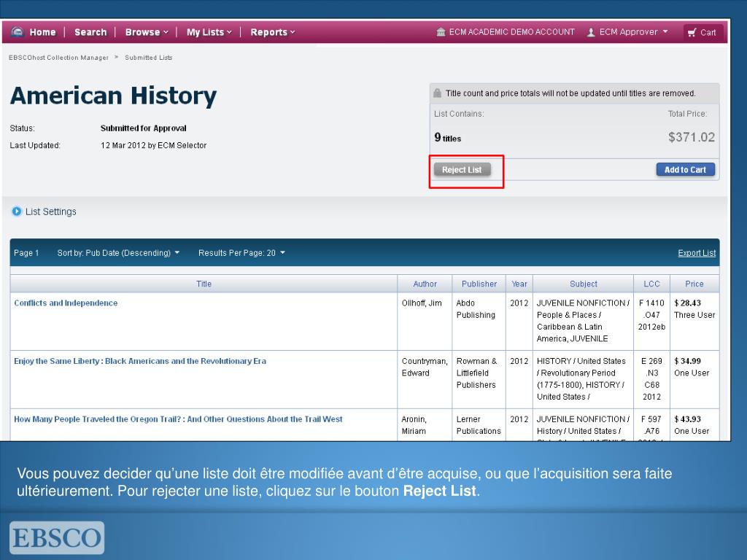Click the institution building icon
The image size is (747, 560).
441,32
